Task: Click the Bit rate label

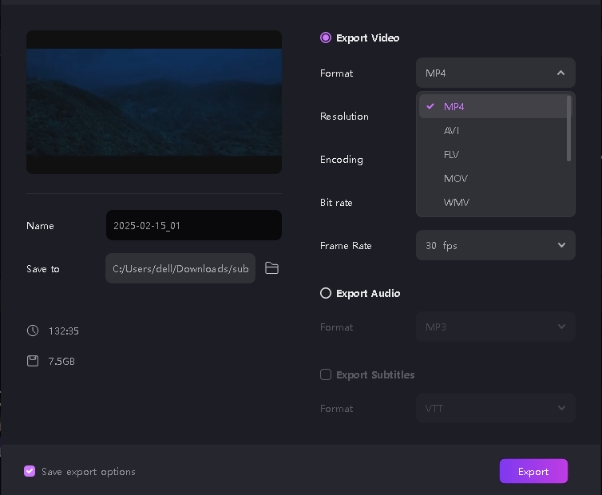Action: coord(336,202)
